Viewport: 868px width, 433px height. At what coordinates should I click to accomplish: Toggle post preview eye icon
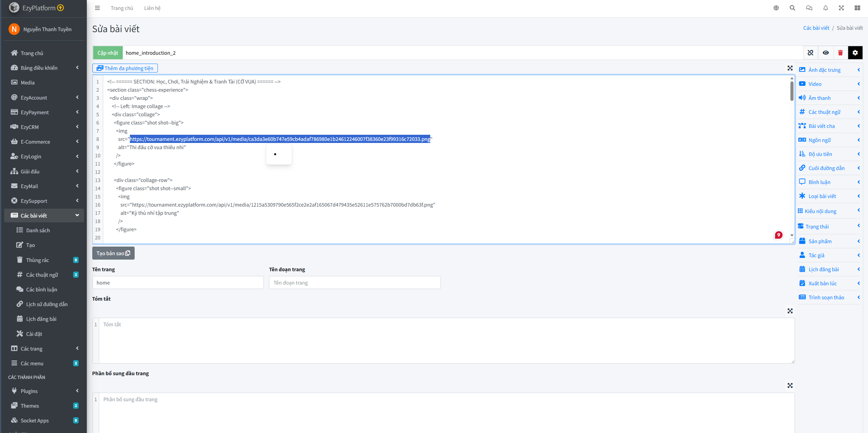pos(826,53)
